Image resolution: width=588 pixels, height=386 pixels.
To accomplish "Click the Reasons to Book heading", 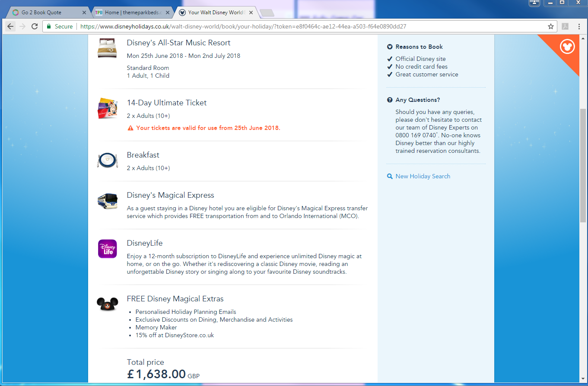I will [x=419, y=47].
